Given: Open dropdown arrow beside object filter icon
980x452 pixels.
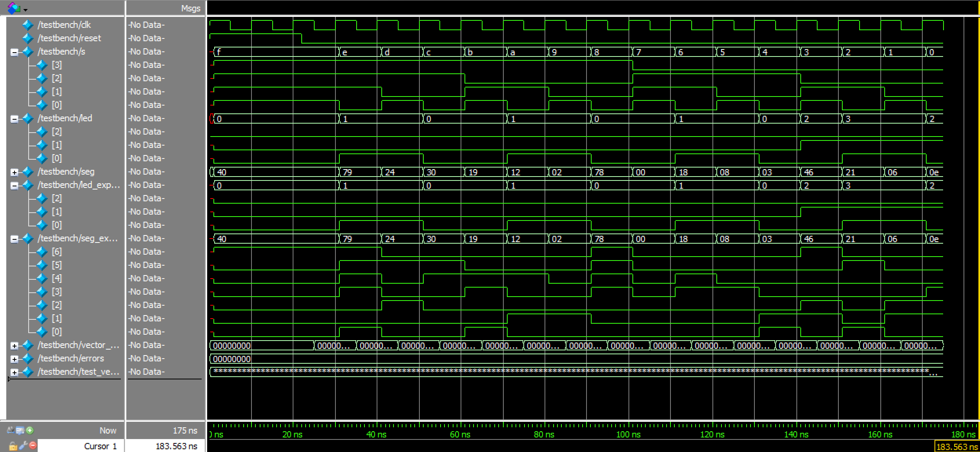Looking at the screenshot, I should point(26,9).
